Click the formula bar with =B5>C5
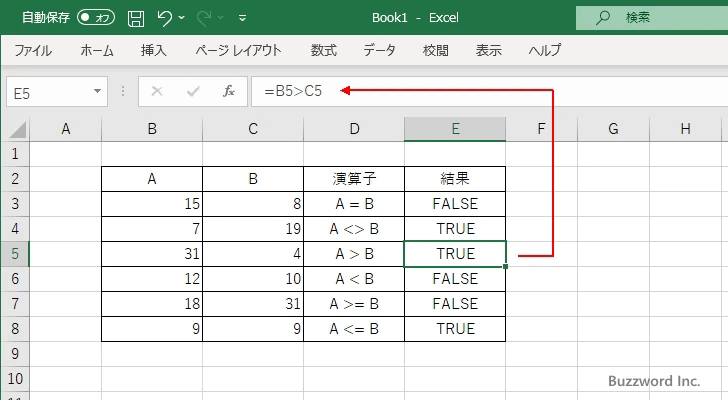The width and height of the screenshot is (728, 400). (x=489, y=91)
